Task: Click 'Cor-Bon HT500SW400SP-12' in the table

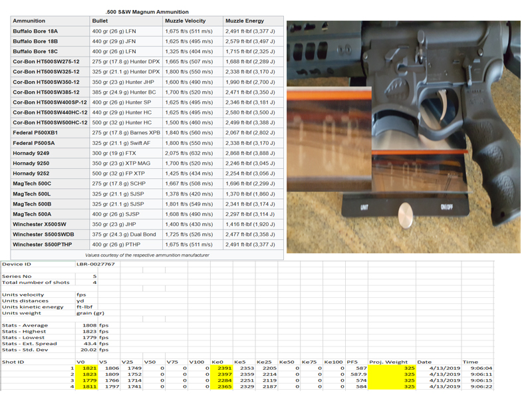Action: point(50,102)
